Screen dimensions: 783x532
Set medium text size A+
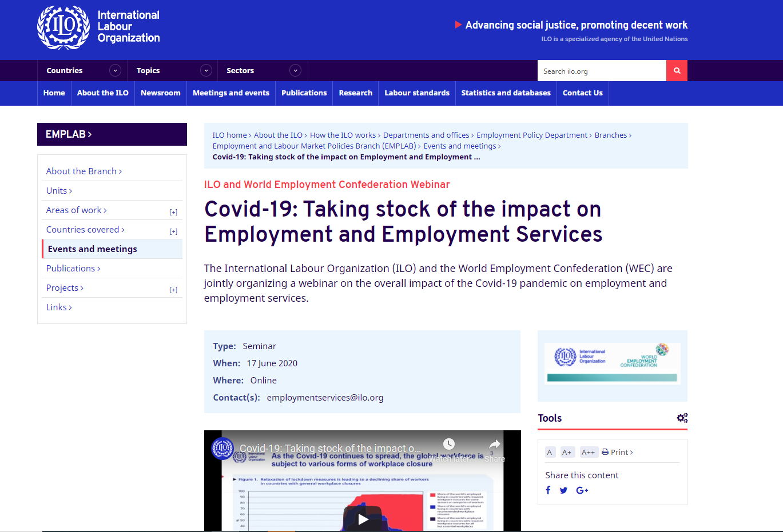tap(567, 452)
